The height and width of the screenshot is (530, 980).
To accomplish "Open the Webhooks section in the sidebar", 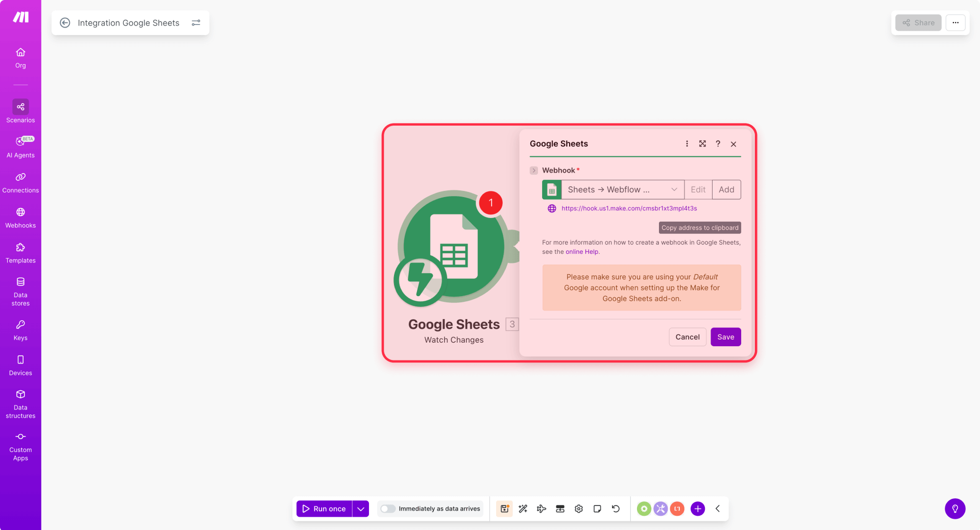I will [20, 216].
